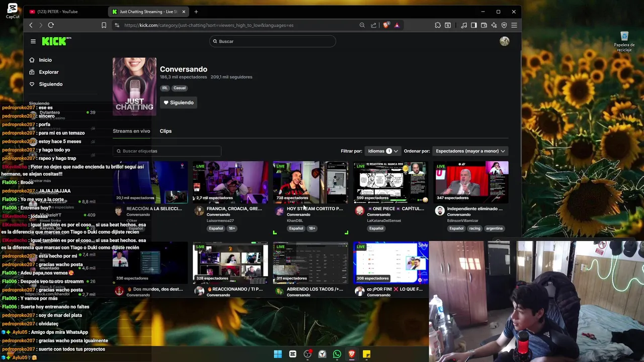Open the Espectadores (mayor a menor) sort dropdown
Viewport: 644px width, 362px height.
(470, 151)
